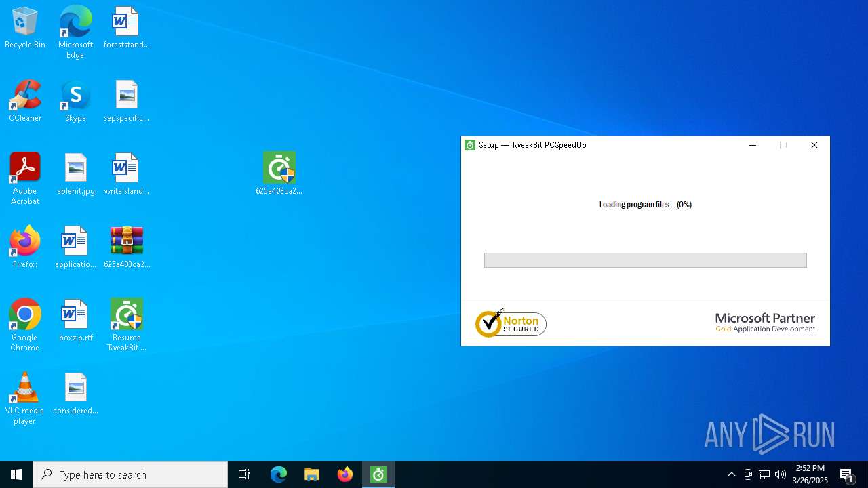Open the volume control tray icon
This screenshot has width=868, height=488.
click(781, 474)
